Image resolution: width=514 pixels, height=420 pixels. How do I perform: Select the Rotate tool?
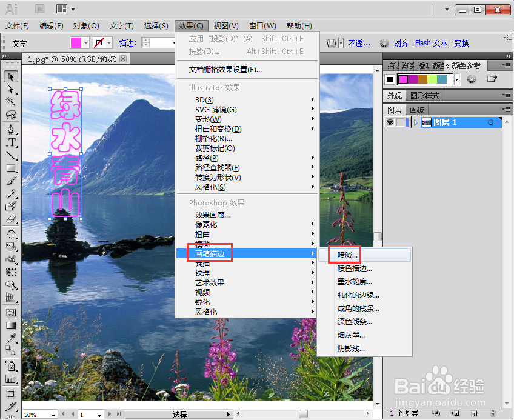click(x=11, y=234)
